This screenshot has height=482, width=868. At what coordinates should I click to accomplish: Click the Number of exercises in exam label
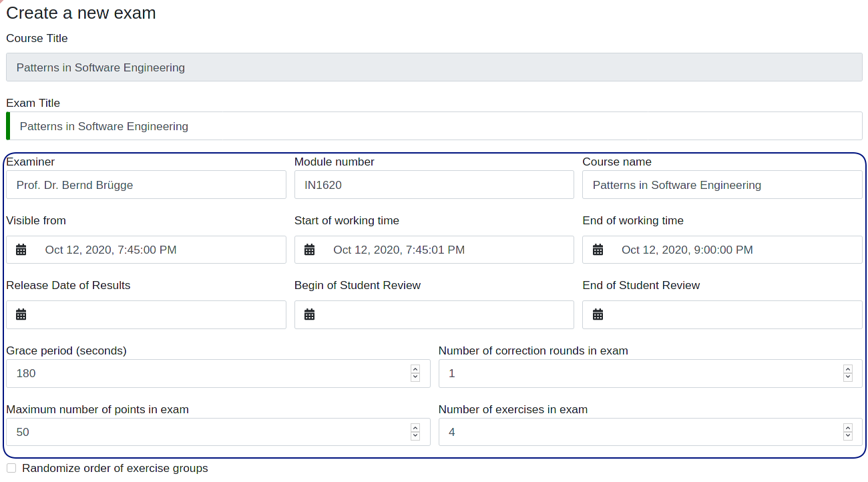pos(513,409)
